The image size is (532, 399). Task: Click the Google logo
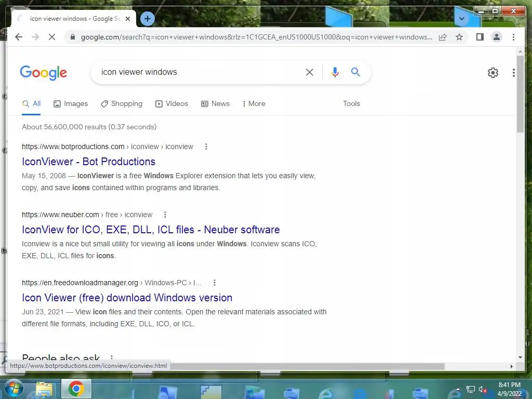click(44, 73)
